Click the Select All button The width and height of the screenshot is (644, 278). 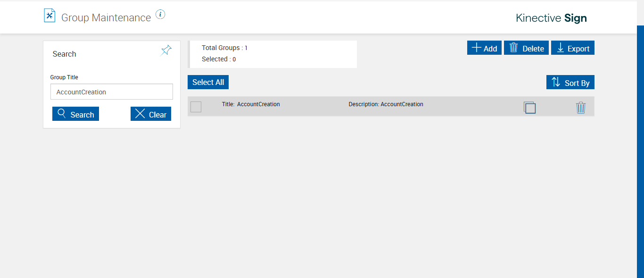pos(208,82)
